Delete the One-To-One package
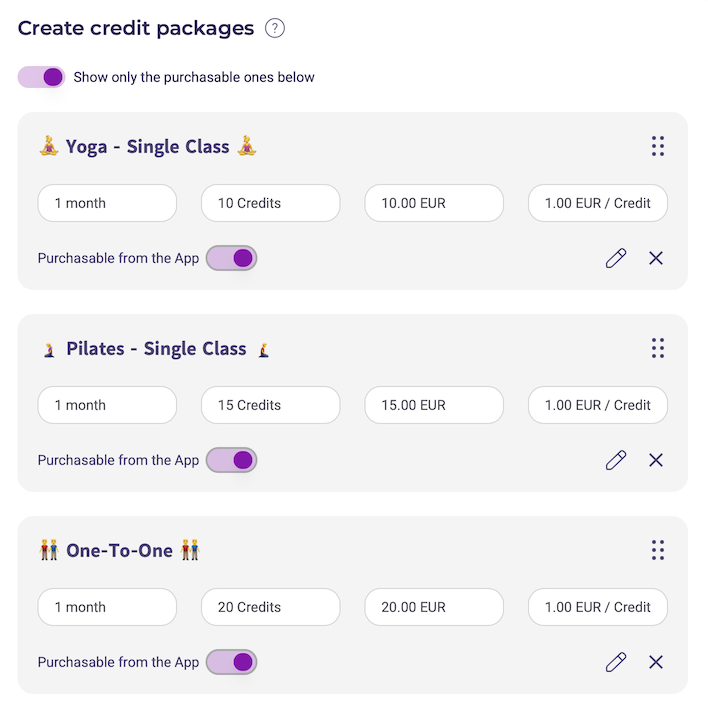Screen dimensions: 708x716 point(656,662)
